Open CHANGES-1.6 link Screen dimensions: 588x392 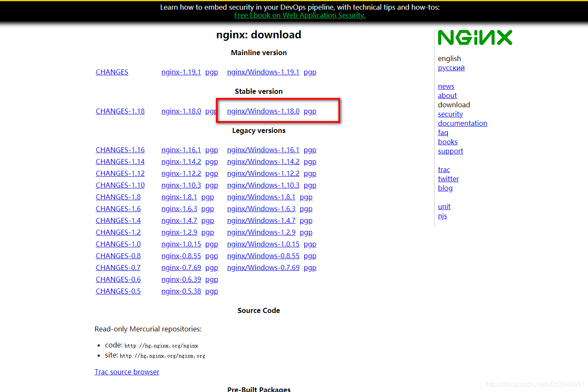118,209
